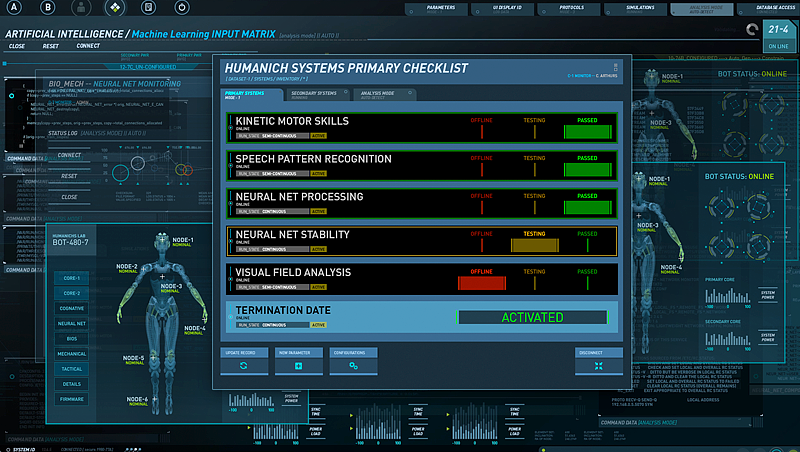Open Termination Date RUN_STATE field
This screenshot has height=452, width=800.
pyautogui.click(x=272, y=325)
